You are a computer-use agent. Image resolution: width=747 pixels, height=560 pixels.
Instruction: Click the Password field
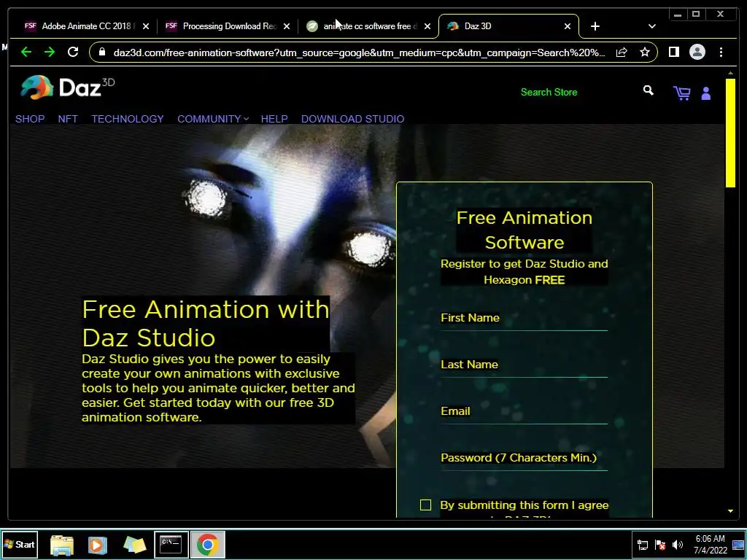click(x=524, y=458)
